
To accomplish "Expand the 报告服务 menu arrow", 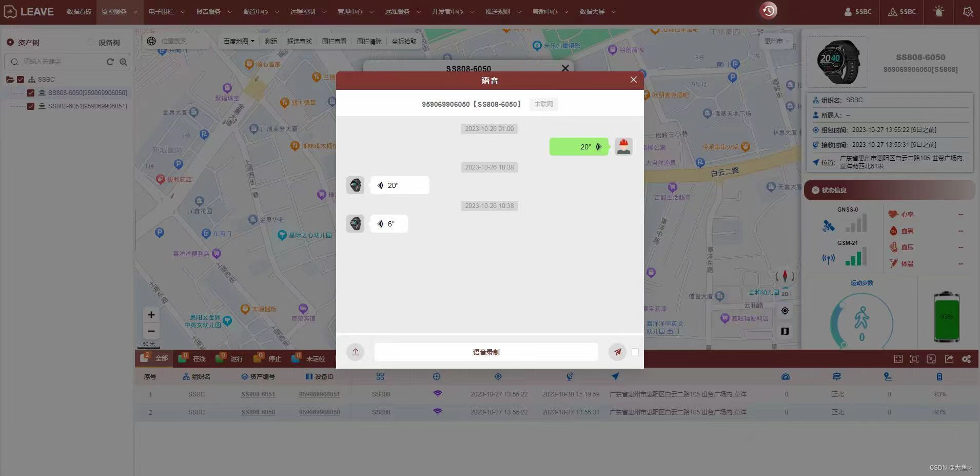I will pos(229,12).
